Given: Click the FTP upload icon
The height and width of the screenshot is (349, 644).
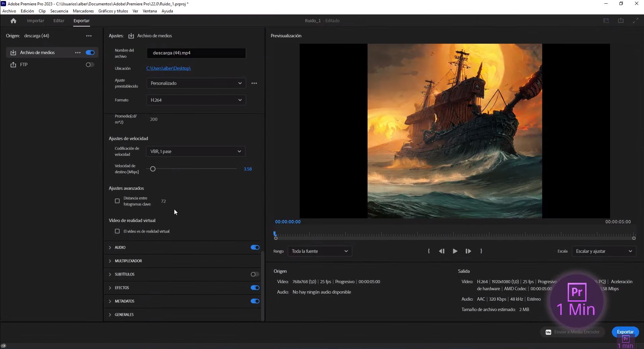Looking at the screenshot, I should click(x=13, y=64).
